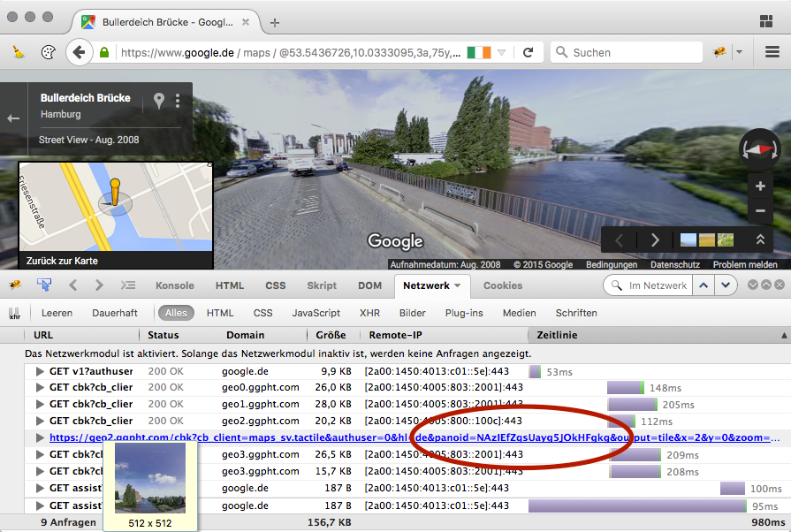
Task: Sort by the Größe column header
Action: click(x=333, y=335)
